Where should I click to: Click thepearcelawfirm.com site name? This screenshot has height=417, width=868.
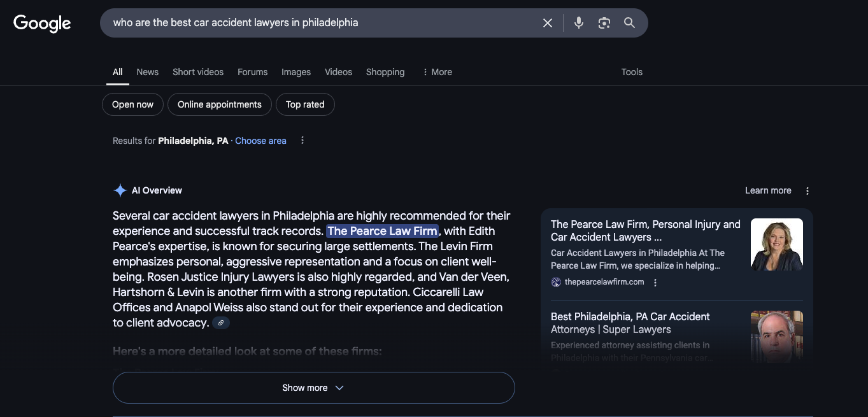coord(604,282)
